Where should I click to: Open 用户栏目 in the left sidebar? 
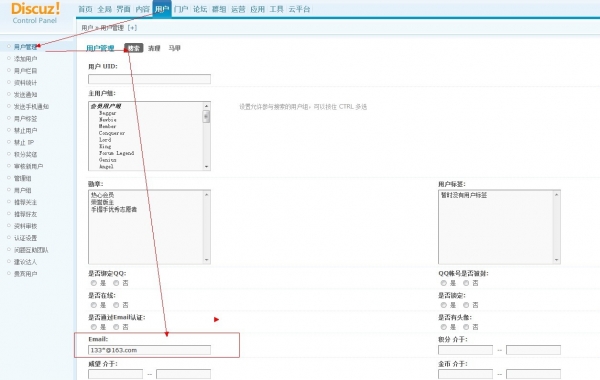25,71
